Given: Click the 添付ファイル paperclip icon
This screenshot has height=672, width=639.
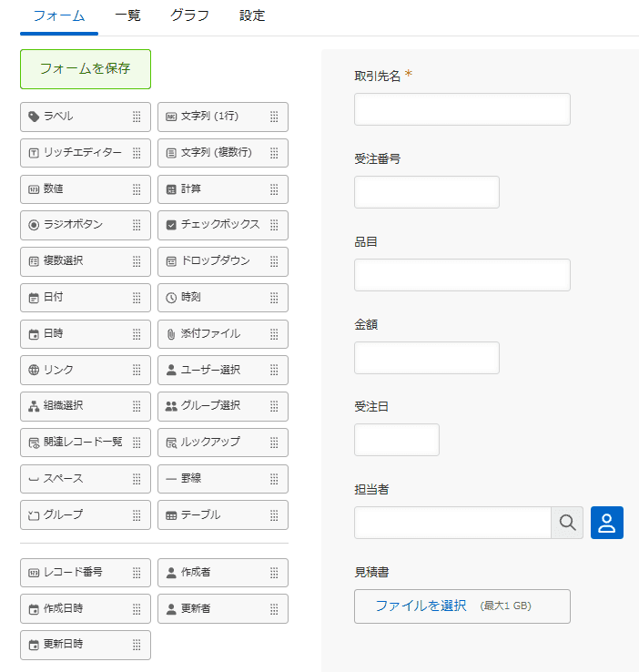Looking at the screenshot, I should (x=171, y=334).
